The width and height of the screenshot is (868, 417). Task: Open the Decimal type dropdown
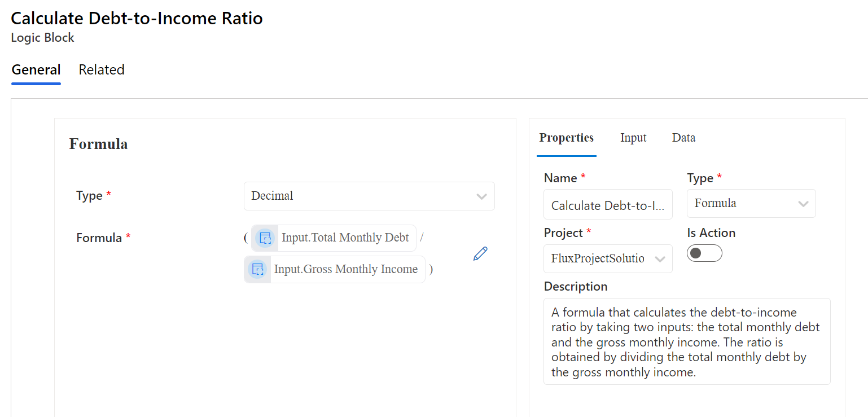pos(369,196)
